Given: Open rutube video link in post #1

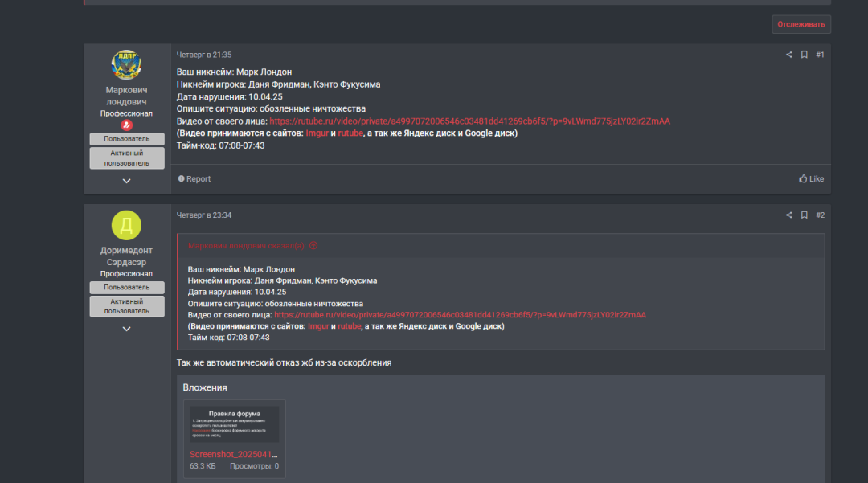Looking at the screenshot, I should (x=469, y=121).
